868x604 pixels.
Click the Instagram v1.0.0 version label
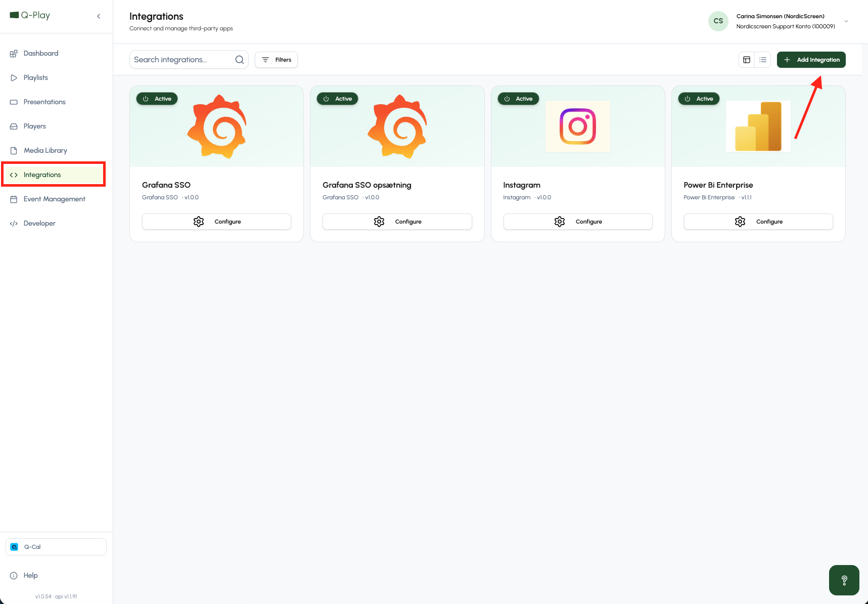[544, 197]
